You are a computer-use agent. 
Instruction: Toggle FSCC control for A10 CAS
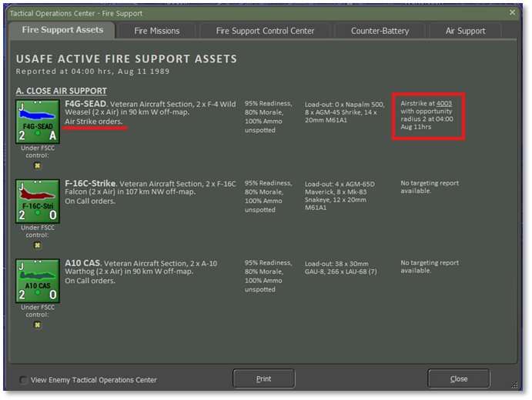(x=37, y=325)
